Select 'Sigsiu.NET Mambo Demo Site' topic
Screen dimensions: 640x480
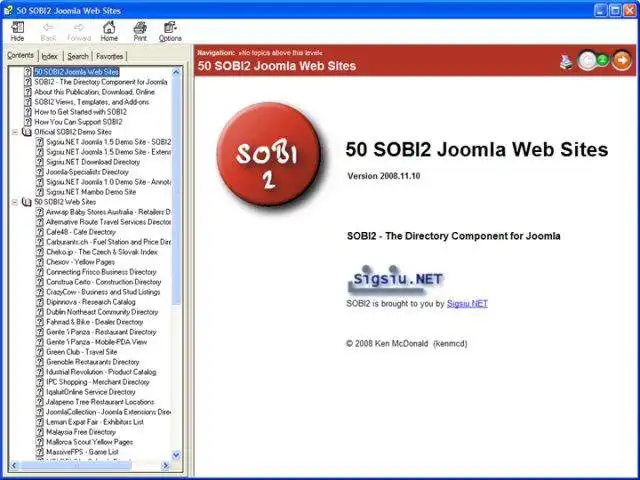tap(91, 192)
